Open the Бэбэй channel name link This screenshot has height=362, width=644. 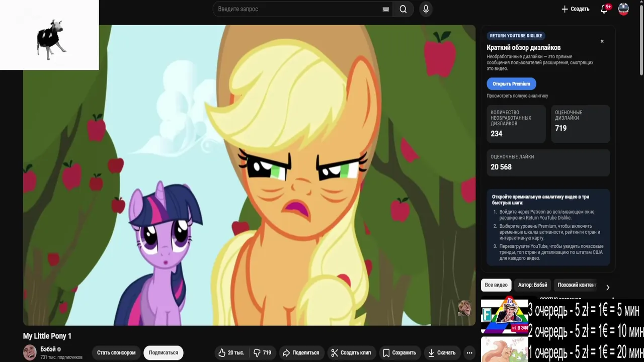coord(48,349)
